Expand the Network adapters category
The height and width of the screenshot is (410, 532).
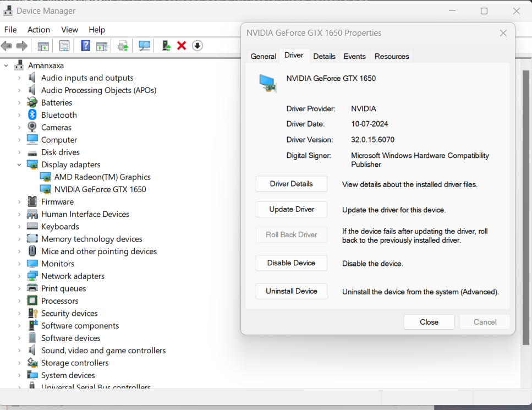19,276
